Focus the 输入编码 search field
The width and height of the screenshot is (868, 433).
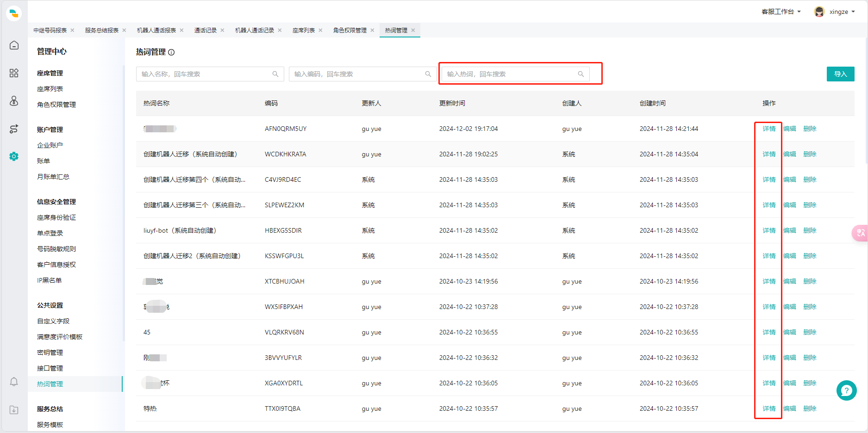point(363,74)
